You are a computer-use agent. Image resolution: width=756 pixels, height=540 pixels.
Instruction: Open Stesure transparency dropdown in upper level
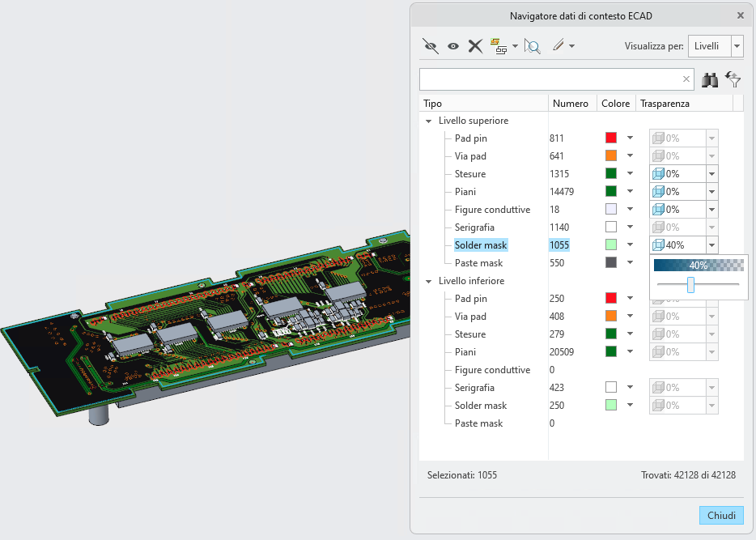[711, 174]
